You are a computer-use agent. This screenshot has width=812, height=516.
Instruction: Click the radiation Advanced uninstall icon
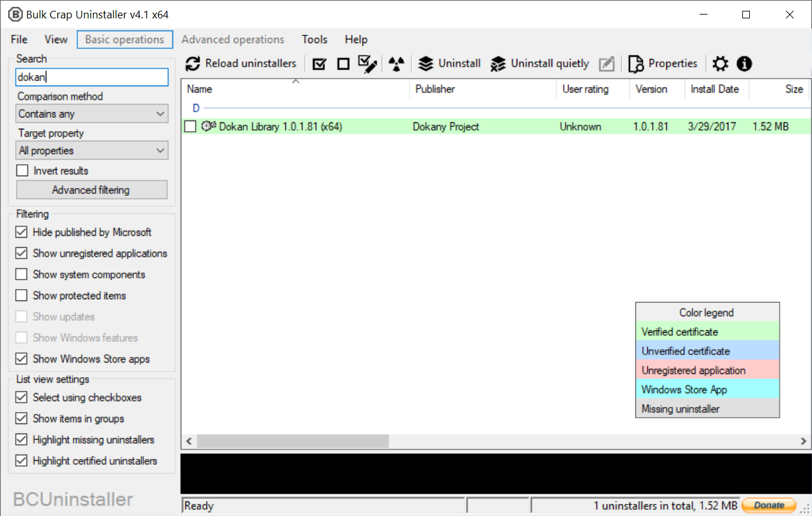point(396,63)
